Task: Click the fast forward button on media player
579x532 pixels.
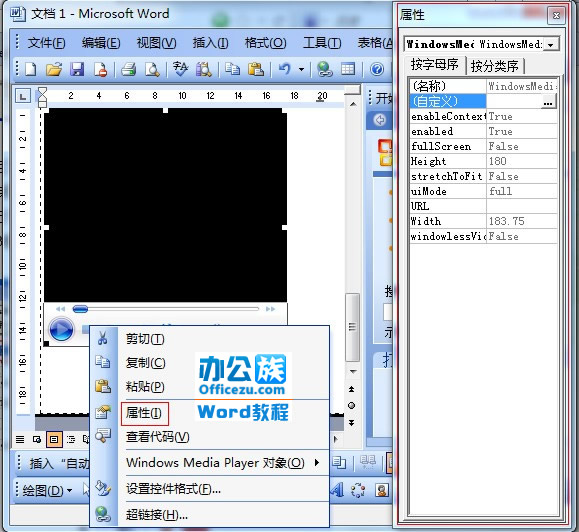Action: pyautogui.click(x=270, y=309)
